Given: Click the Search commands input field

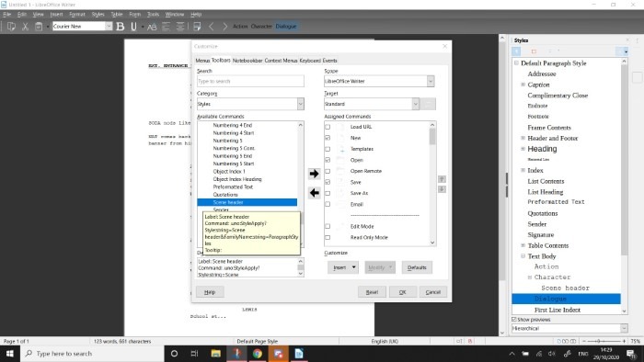Looking at the screenshot, I should tap(250, 81).
